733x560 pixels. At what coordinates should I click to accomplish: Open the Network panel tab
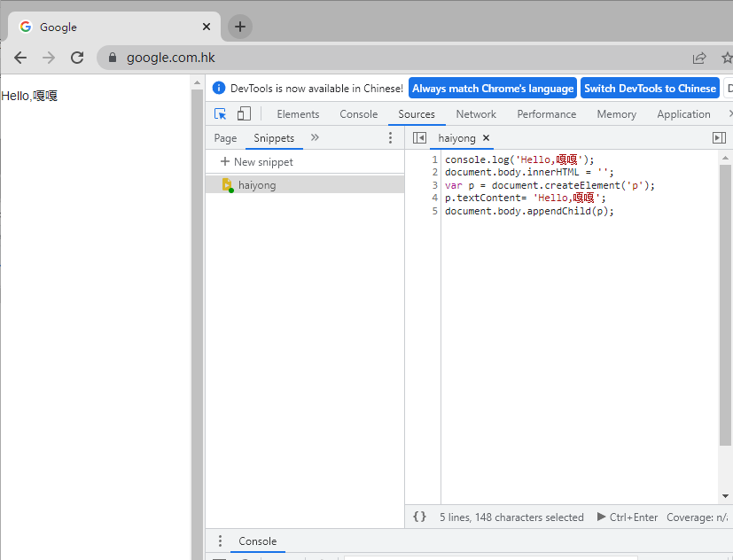coord(476,114)
